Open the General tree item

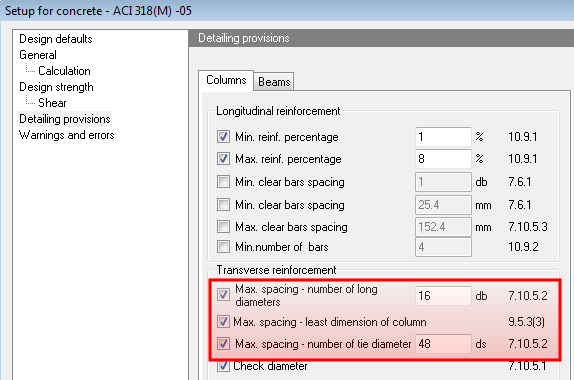38,55
